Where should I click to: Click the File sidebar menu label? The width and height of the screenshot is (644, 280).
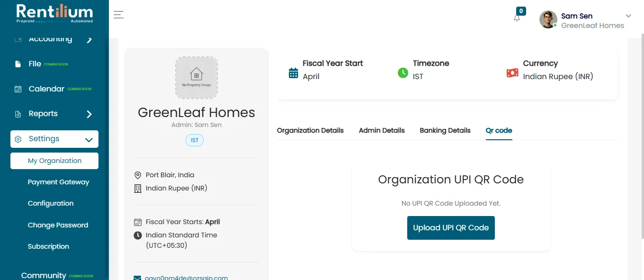point(35,64)
